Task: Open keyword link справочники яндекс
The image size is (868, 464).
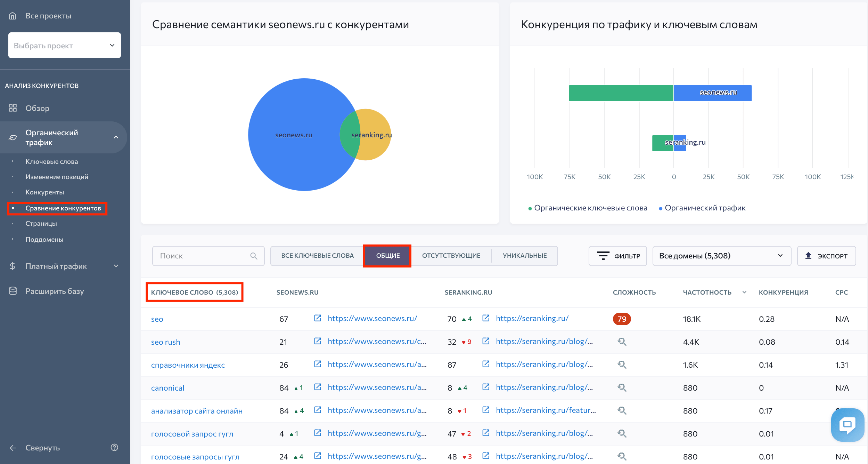Action: (188, 365)
